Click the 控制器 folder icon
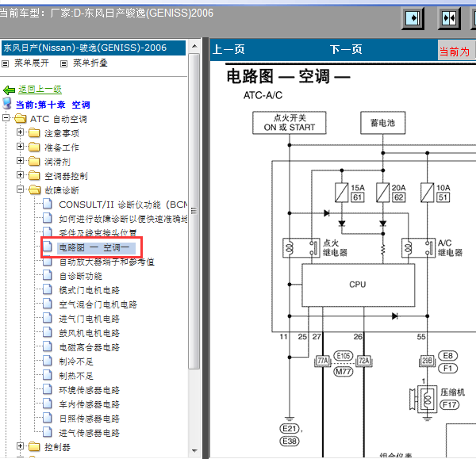Screen dimensions: 476x459 click(x=34, y=446)
